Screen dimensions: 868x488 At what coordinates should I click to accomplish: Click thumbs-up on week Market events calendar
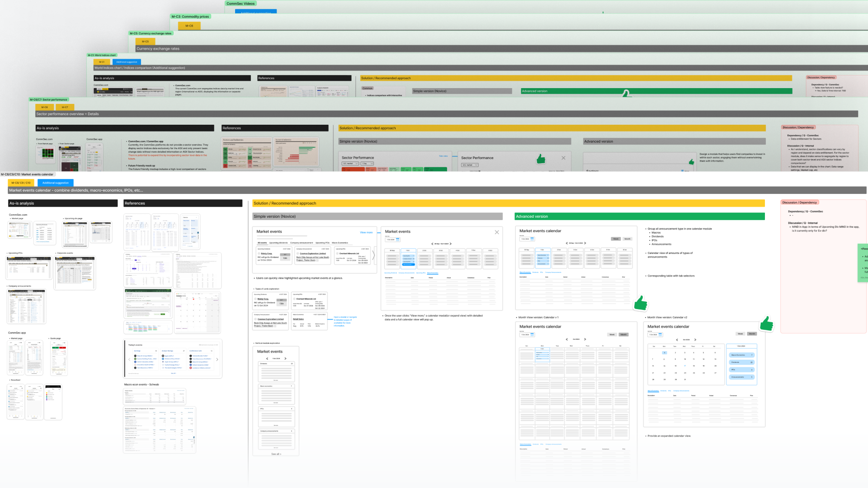(640, 303)
